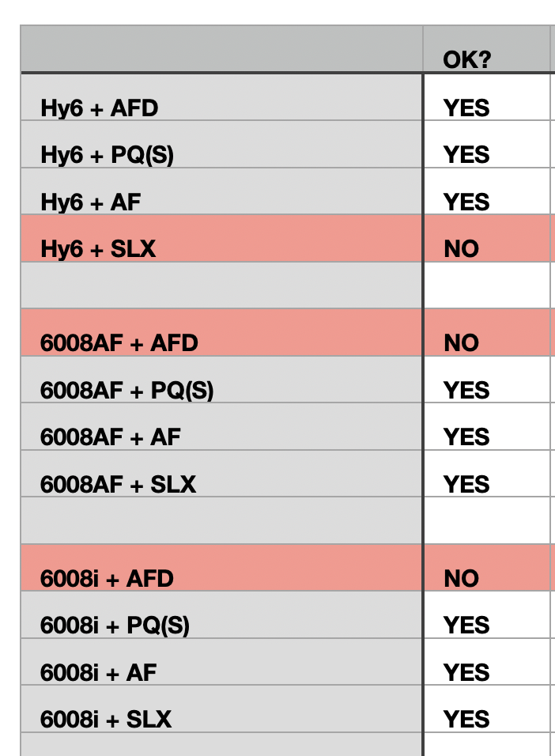
Task: Select YES cell beside 6008i + SLX
Action: (486, 719)
